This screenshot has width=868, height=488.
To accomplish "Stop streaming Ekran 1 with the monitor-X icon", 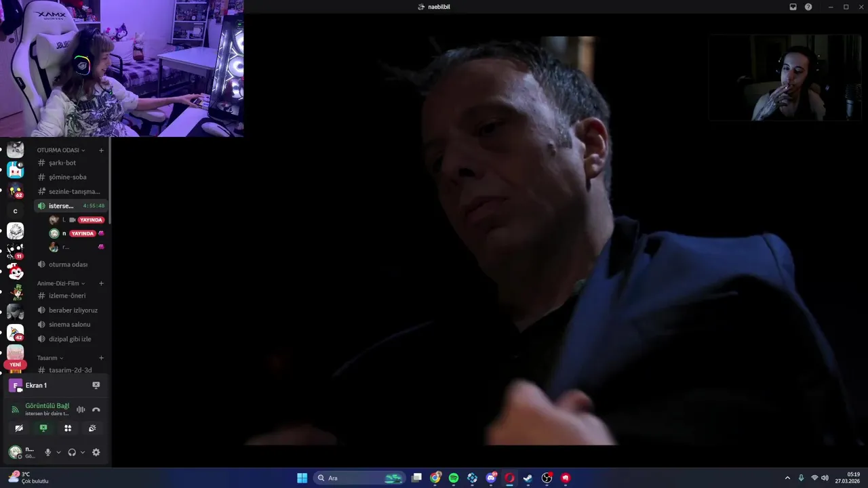I will point(96,385).
